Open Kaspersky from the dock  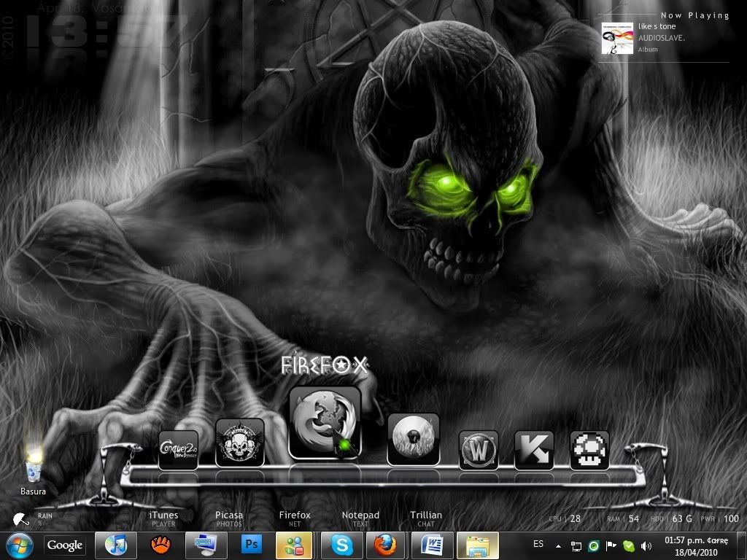point(534,450)
